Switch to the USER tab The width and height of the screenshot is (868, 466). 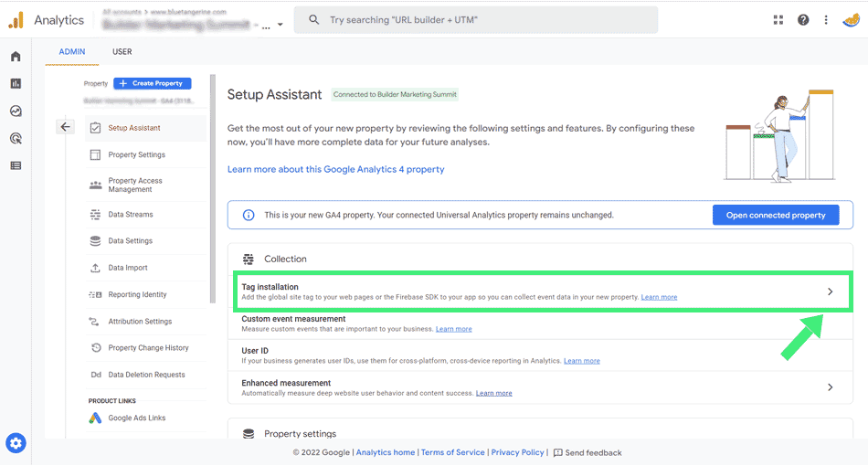(x=122, y=52)
